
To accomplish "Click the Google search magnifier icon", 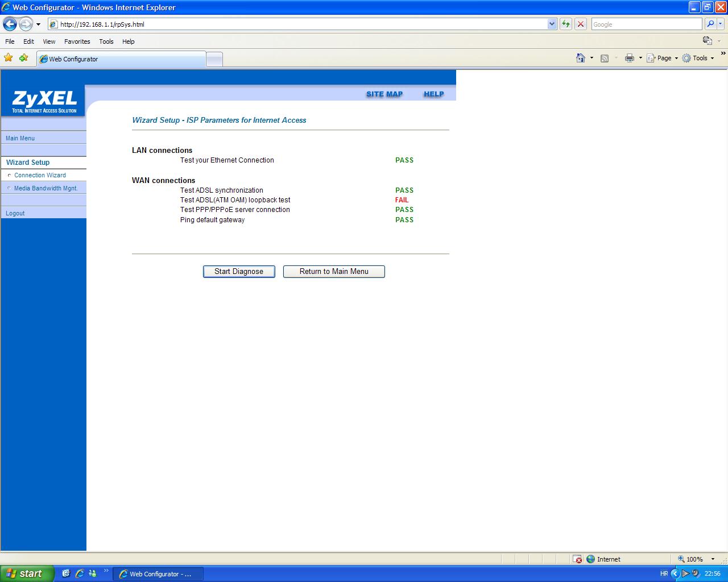I will 710,24.
